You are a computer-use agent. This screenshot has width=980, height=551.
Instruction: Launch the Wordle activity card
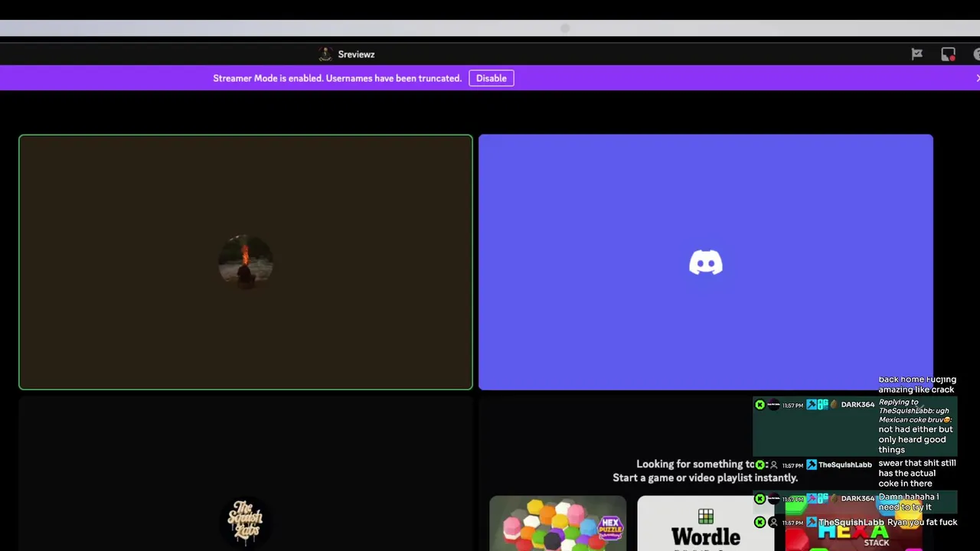pos(705,523)
